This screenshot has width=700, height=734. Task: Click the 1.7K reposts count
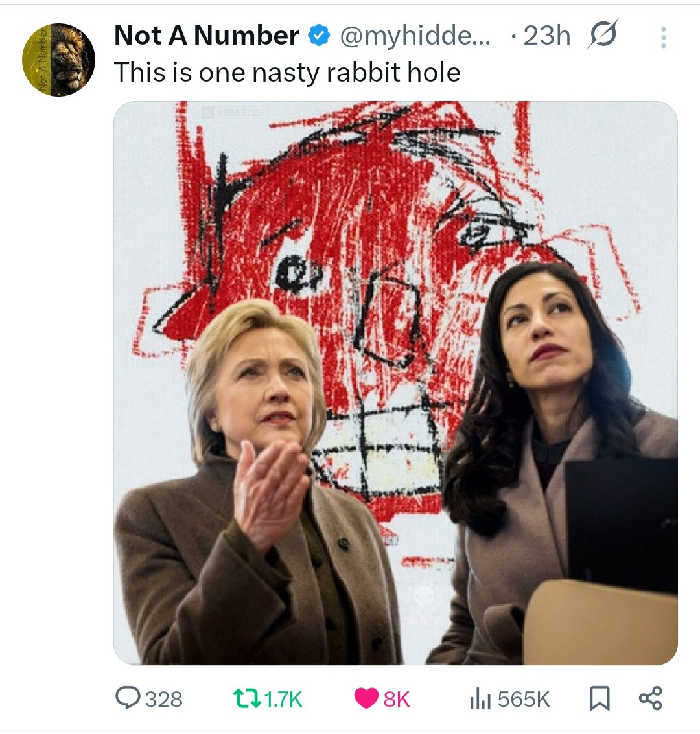284,699
